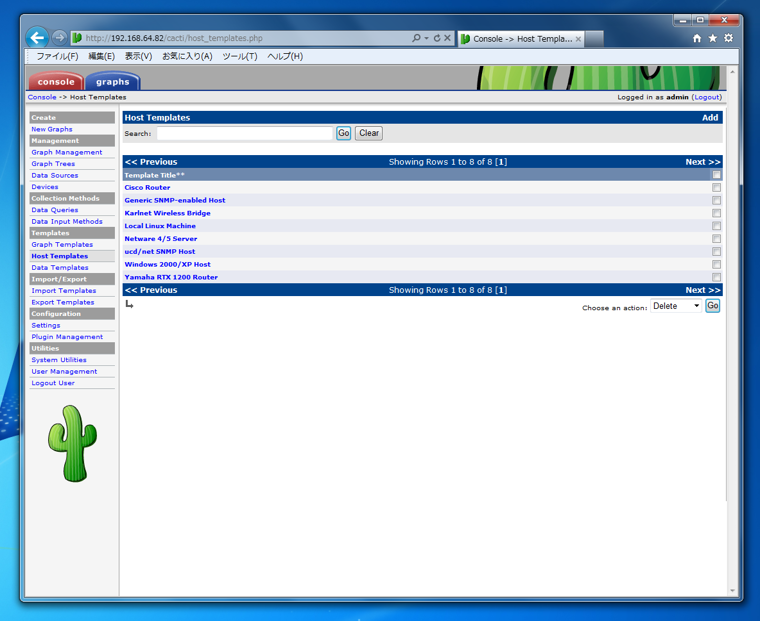The height and width of the screenshot is (621, 760).
Task: Focus the Search text field
Action: tap(245, 133)
